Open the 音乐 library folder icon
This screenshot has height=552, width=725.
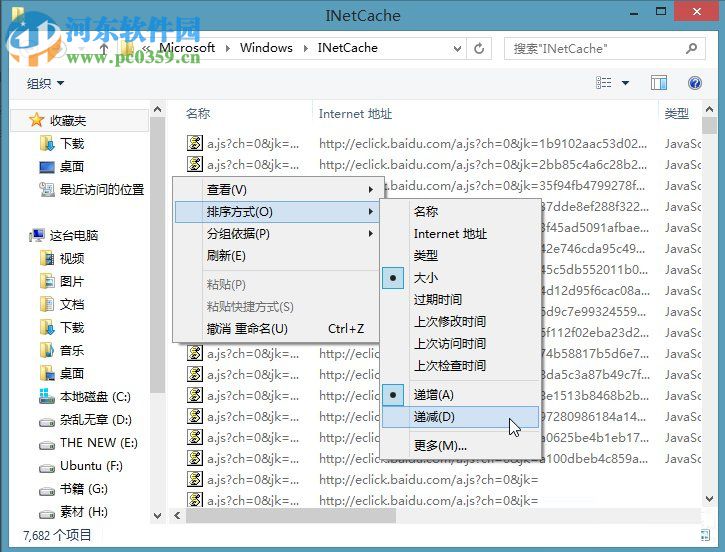47,350
